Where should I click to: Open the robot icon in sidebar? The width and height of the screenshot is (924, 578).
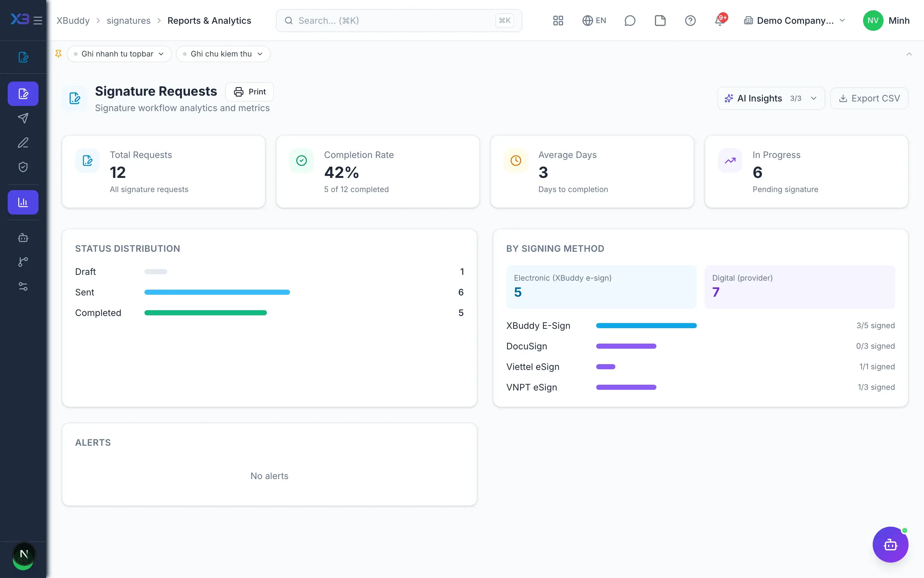coord(23,238)
